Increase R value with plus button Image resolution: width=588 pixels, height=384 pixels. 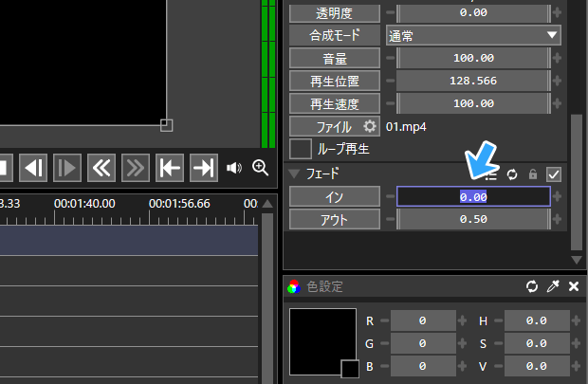[x=462, y=320]
